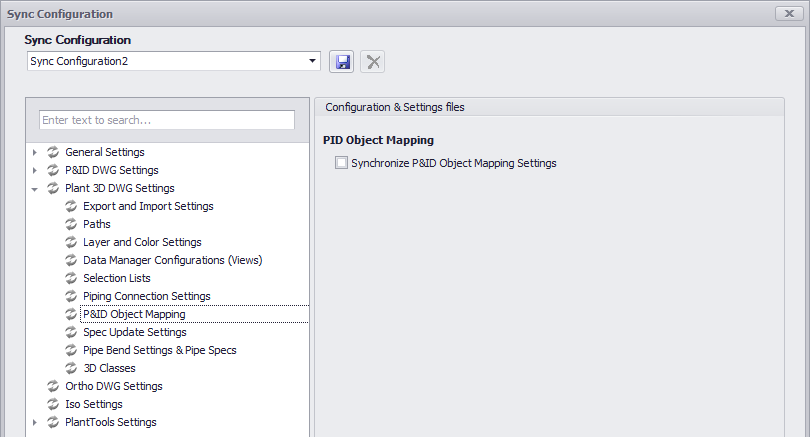Select the P&ID DWG Settings tree item
The height and width of the screenshot is (437, 810).
112,170
